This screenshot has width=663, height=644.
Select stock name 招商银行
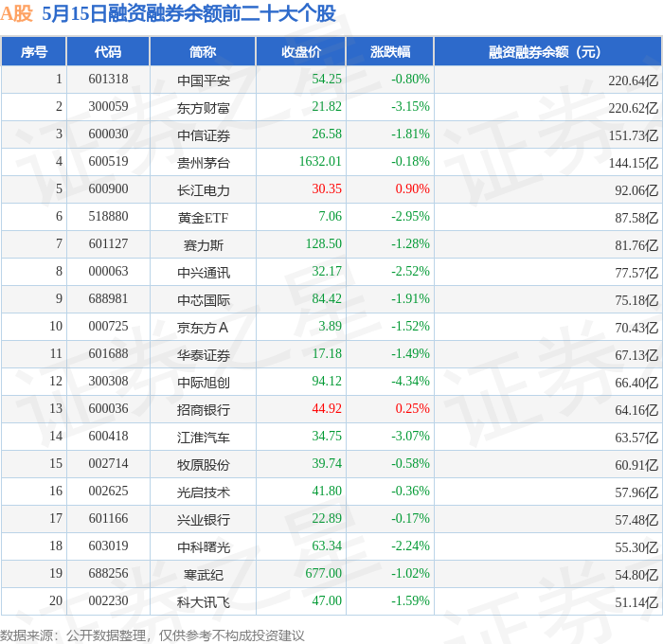(204, 410)
